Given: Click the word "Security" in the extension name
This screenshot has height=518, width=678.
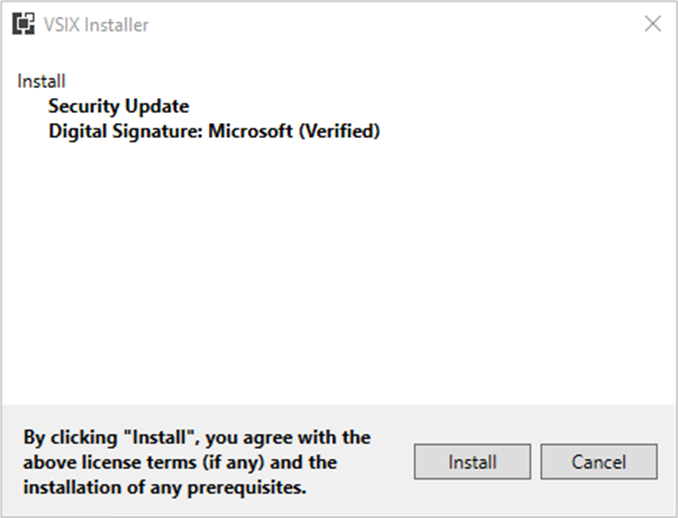Looking at the screenshot, I should (81, 106).
